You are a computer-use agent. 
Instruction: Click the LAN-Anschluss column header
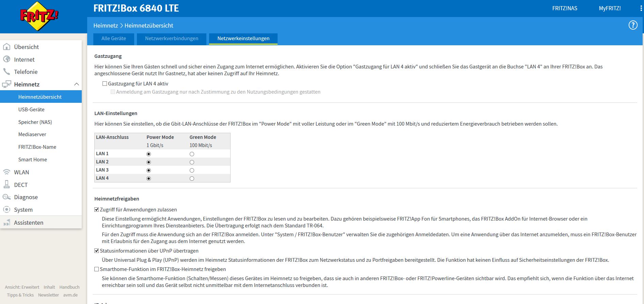[x=112, y=137]
